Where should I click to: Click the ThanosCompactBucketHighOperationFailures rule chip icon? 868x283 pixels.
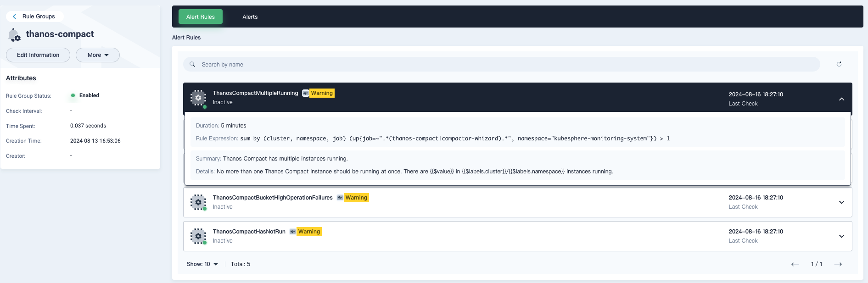point(198,202)
